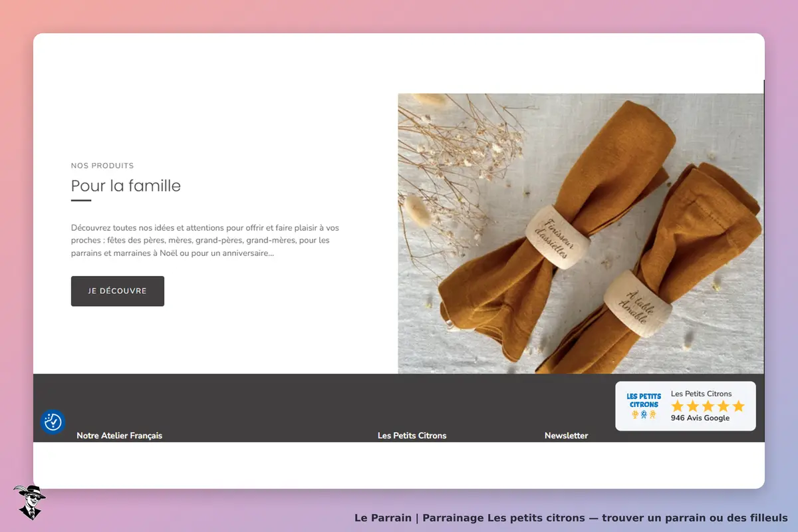The width and height of the screenshot is (798, 532).
Task: Open the blue accessibility widget icon
Action: point(53,422)
